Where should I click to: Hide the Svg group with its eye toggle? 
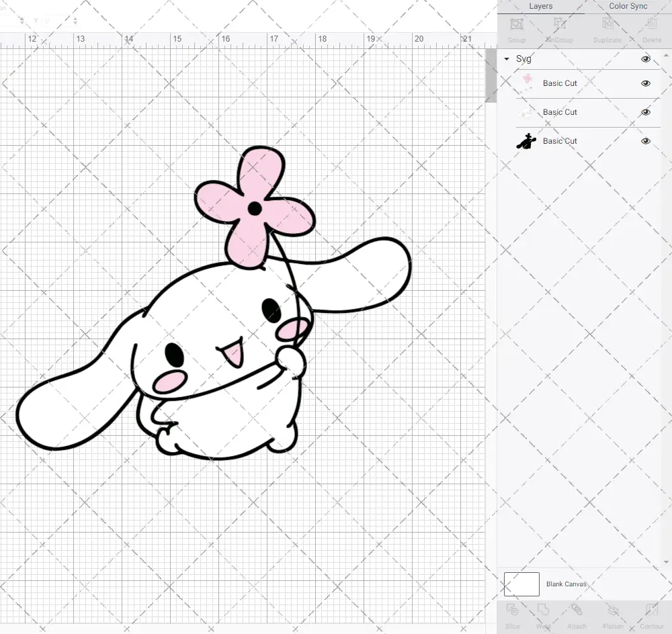click(645, 59)
